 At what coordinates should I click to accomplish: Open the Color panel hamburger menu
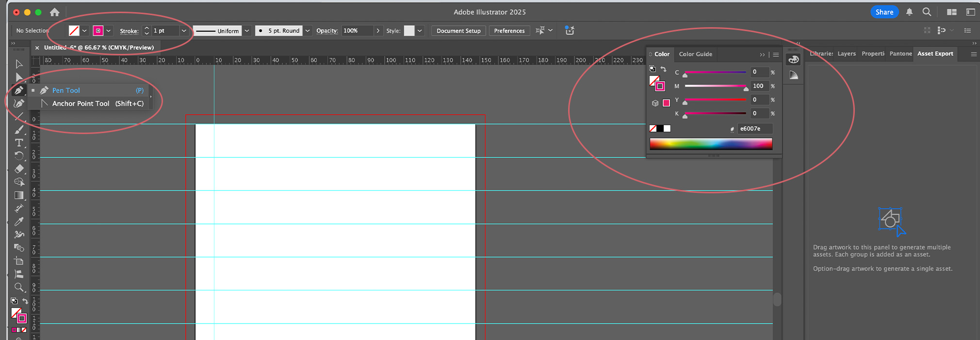coord(776,54)
